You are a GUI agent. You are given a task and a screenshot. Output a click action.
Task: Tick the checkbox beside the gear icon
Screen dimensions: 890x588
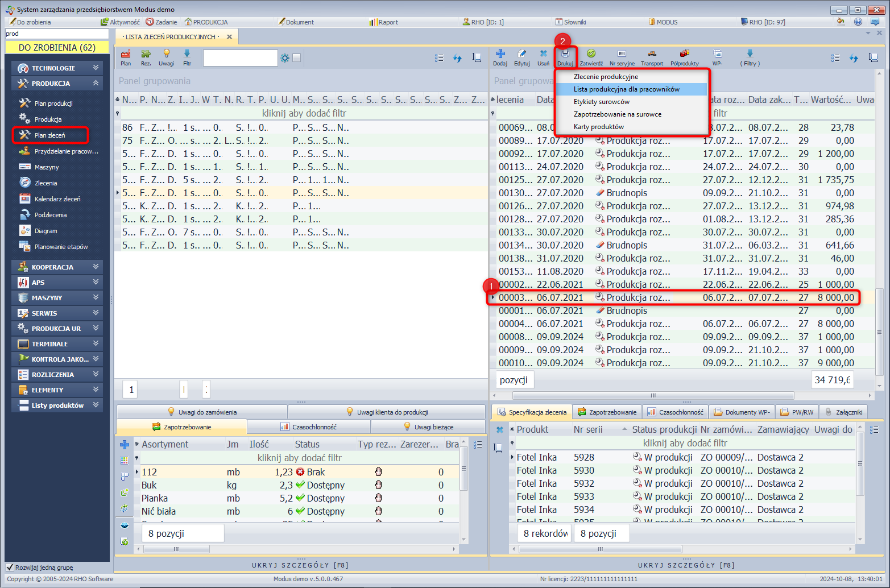[x=296, y=58]
